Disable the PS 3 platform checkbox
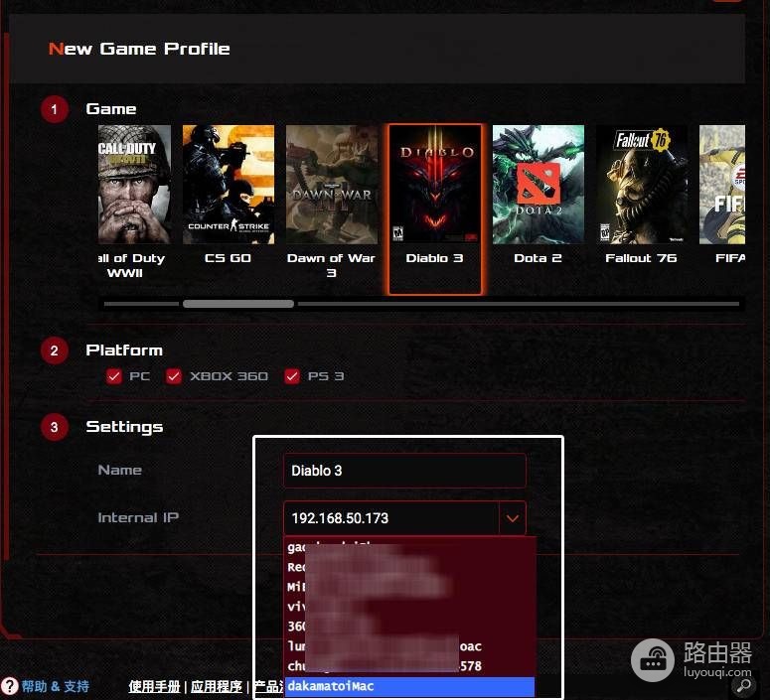Viewport: 770px width, 700px height. point(292,376)
